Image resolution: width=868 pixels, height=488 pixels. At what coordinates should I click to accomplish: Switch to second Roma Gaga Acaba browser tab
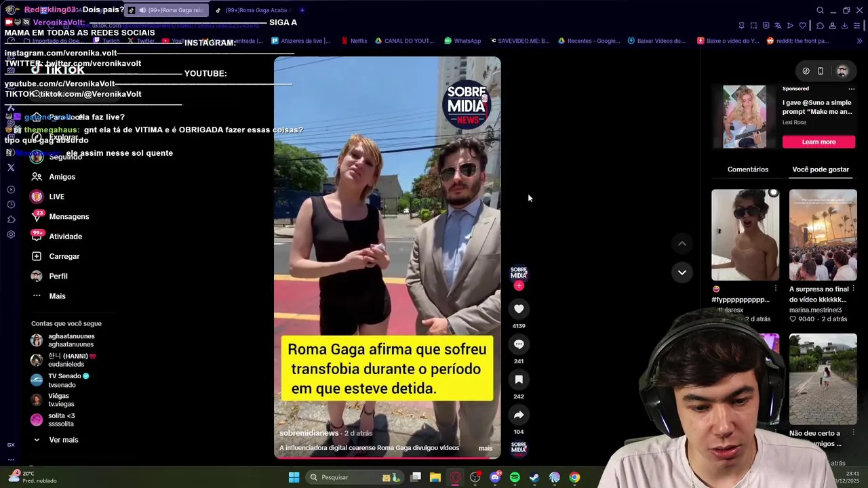(252, 10)
